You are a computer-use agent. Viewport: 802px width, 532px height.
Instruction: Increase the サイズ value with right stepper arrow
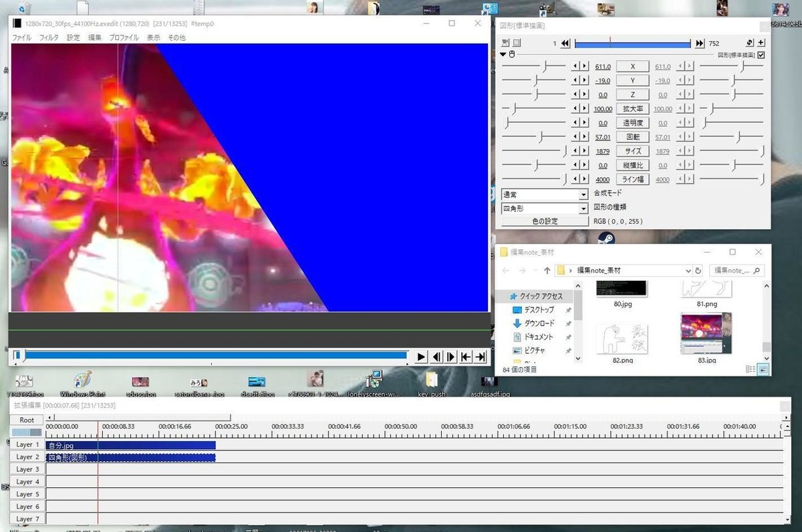coord(585,151)
